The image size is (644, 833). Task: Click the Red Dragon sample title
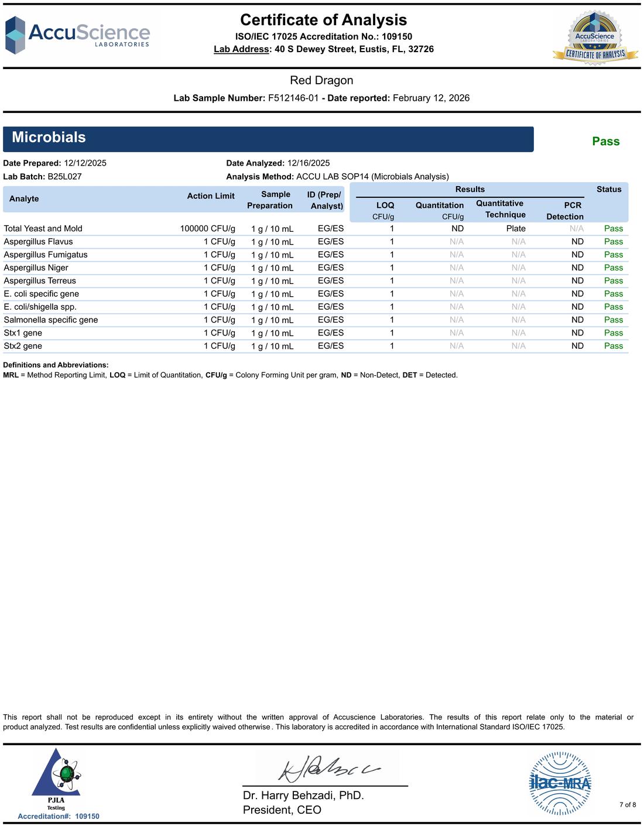click(321, 81)
